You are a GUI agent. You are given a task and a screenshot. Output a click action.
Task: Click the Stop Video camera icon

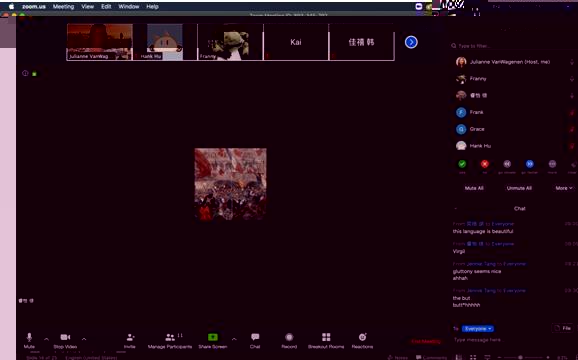coord(65,337)
